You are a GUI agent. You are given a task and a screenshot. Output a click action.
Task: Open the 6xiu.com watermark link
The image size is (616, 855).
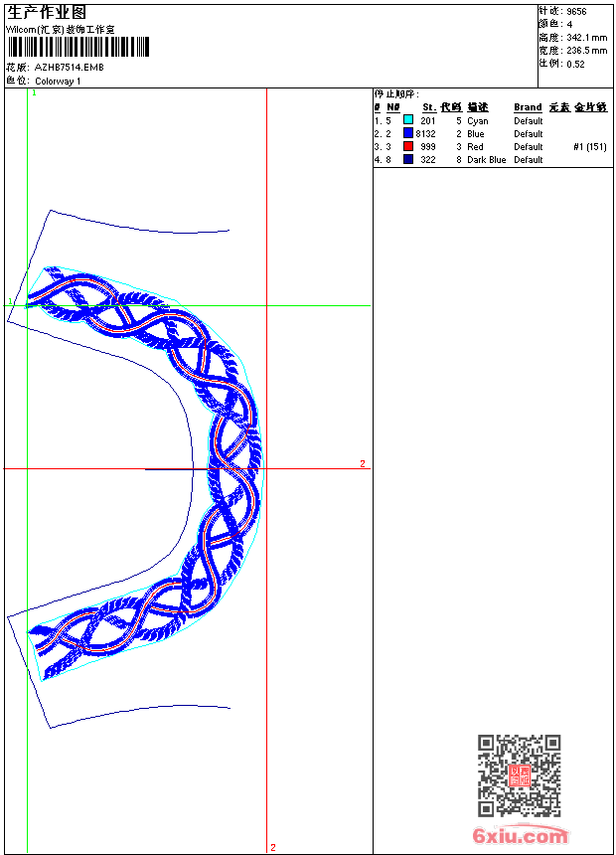521,836
